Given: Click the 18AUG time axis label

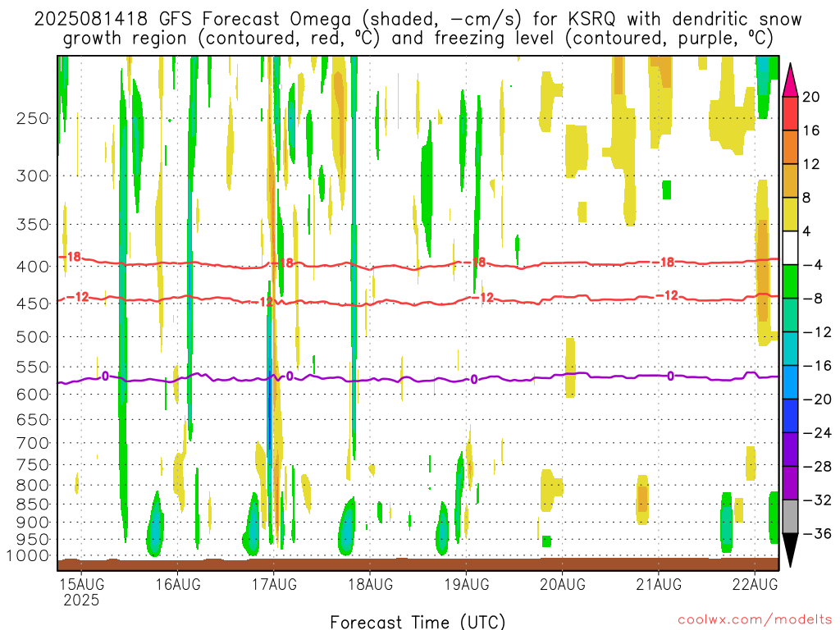Looking at the screenshot, I should 370,584.
